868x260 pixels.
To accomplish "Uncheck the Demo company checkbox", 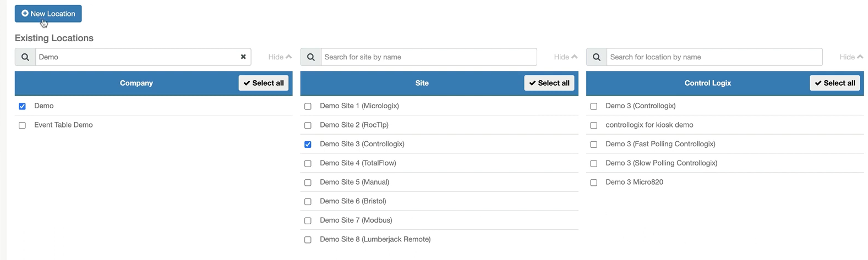I will pyautogui.click(x=23, y=107).
